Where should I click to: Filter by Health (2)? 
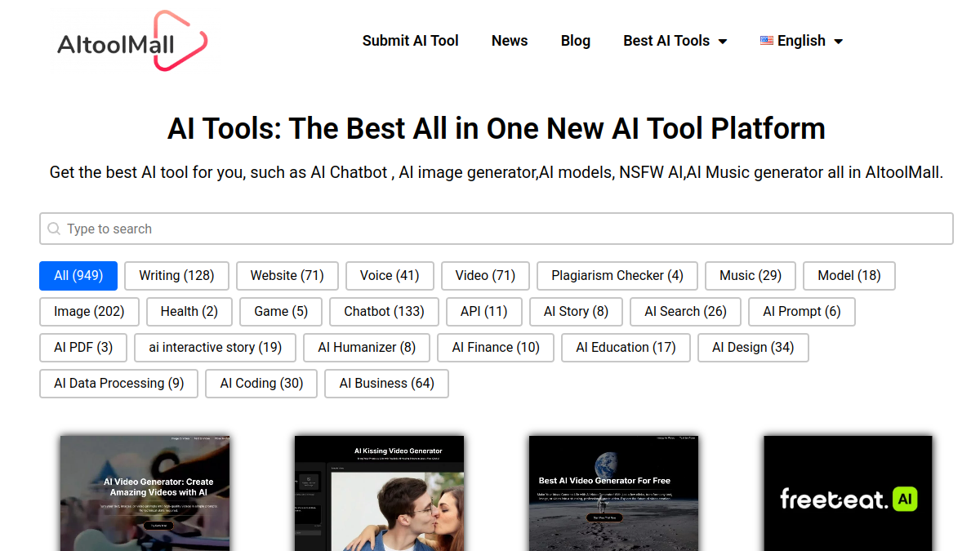coord(189,312)
